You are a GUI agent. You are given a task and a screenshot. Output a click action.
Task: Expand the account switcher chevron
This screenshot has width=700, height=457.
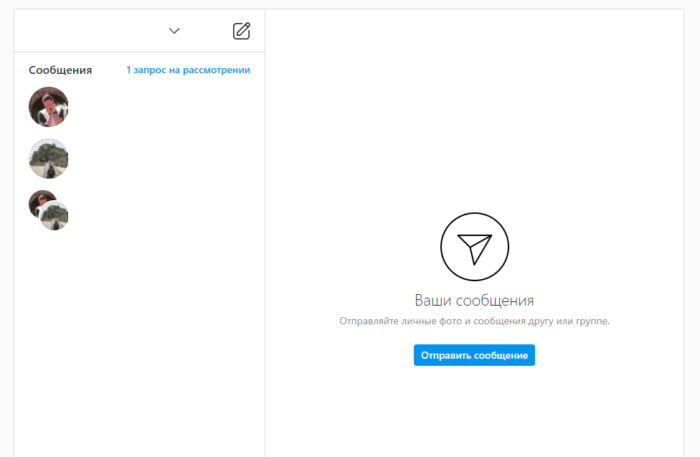click(174, 31)
